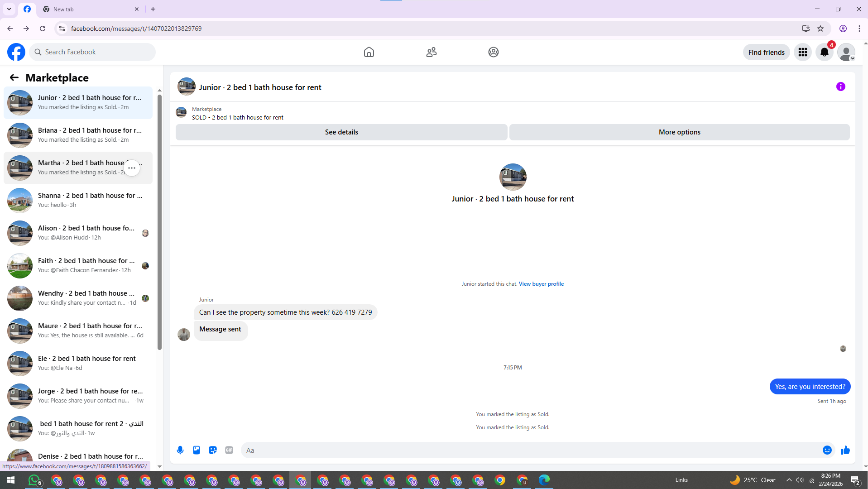Screen dimensions: 868x489
Task: Click the listing thumbnail in chat header
Action: (187, 86)
